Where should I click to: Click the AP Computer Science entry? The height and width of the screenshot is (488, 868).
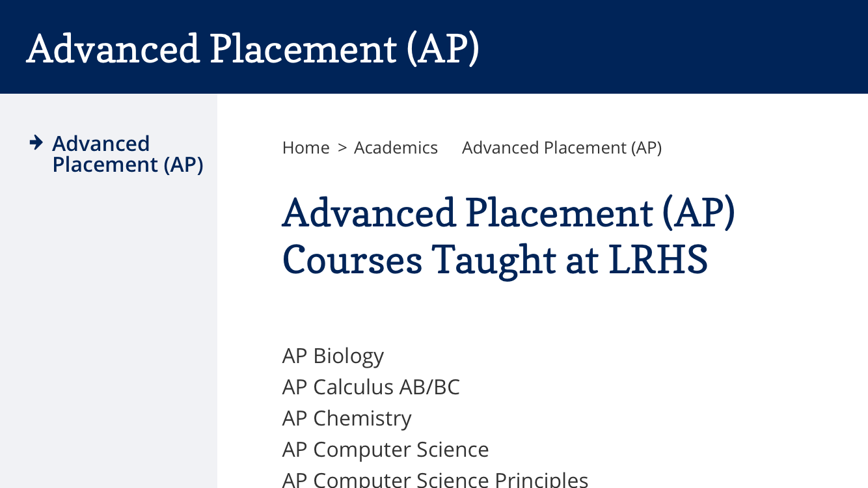click(385, 450)
